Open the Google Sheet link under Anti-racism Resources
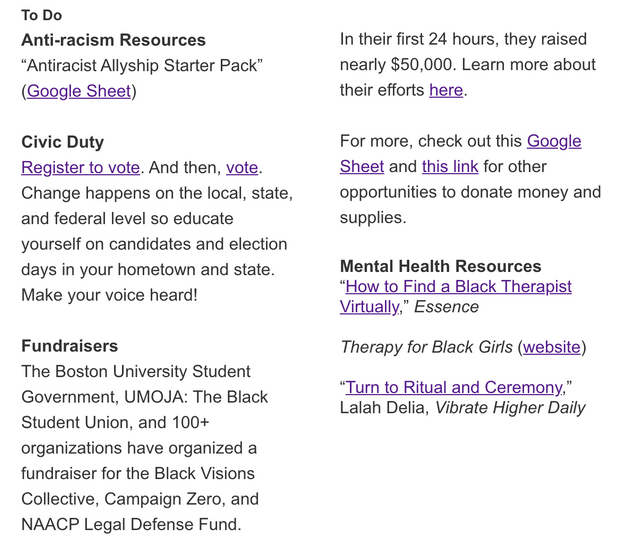This screenshot has width=636, height=546. [79, 91]
